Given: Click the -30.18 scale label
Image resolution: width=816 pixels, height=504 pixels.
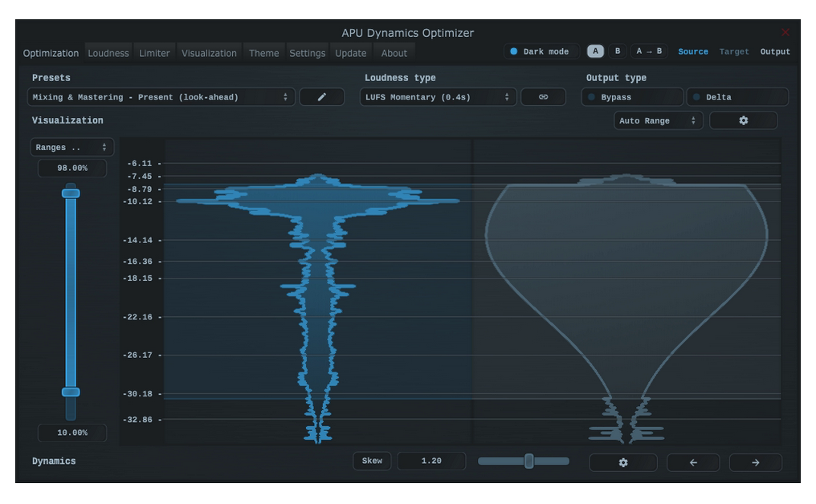Looking at the screenshot, I should tap(137, 394).
